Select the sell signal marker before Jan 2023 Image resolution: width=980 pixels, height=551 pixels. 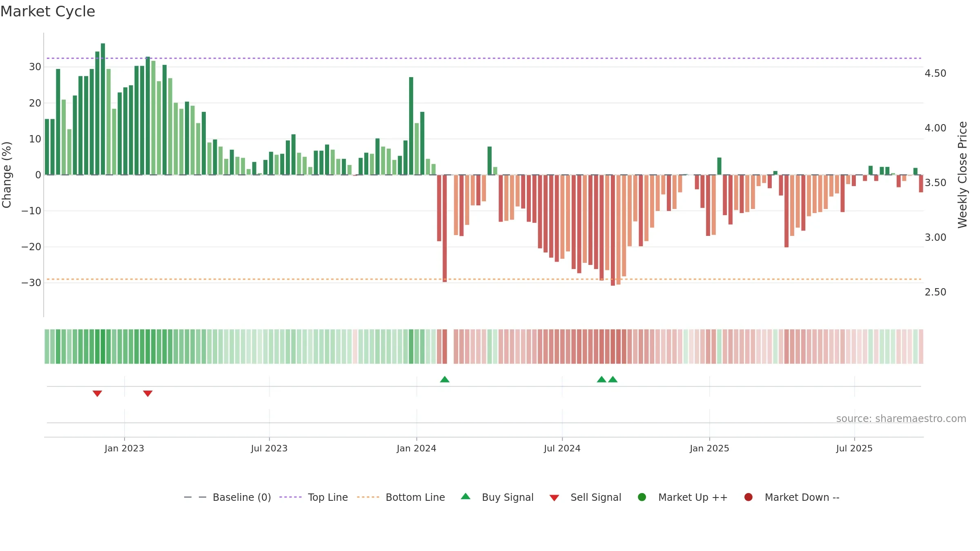(x=97, y=393)
